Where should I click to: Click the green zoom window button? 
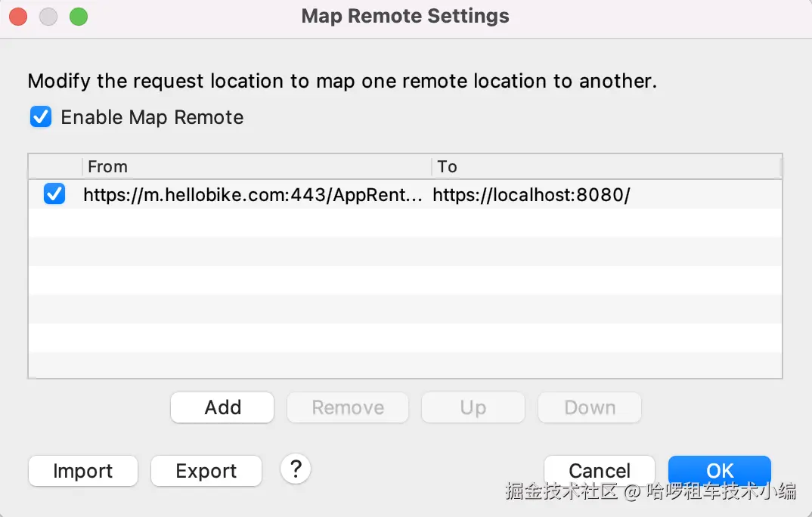tap(78, 17)
